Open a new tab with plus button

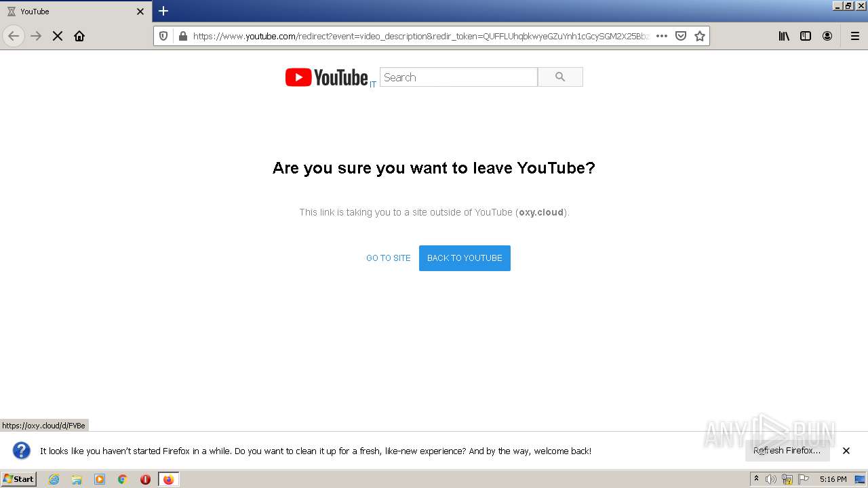tap(163, 11)
